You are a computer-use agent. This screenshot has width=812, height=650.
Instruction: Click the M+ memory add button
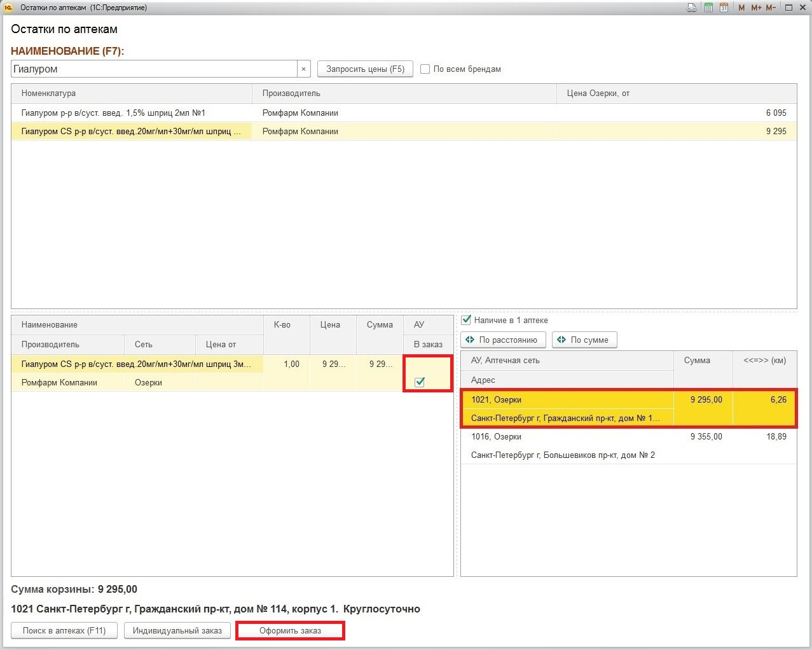point(756,8)
